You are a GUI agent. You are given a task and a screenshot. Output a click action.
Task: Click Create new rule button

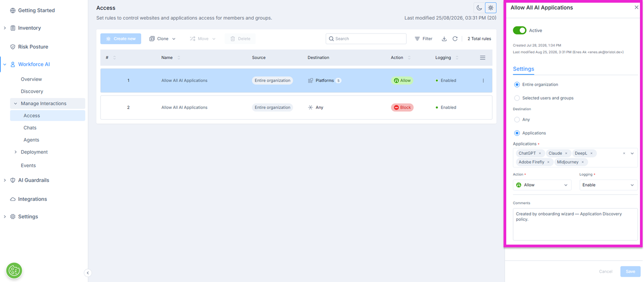[x=121, y=39]
